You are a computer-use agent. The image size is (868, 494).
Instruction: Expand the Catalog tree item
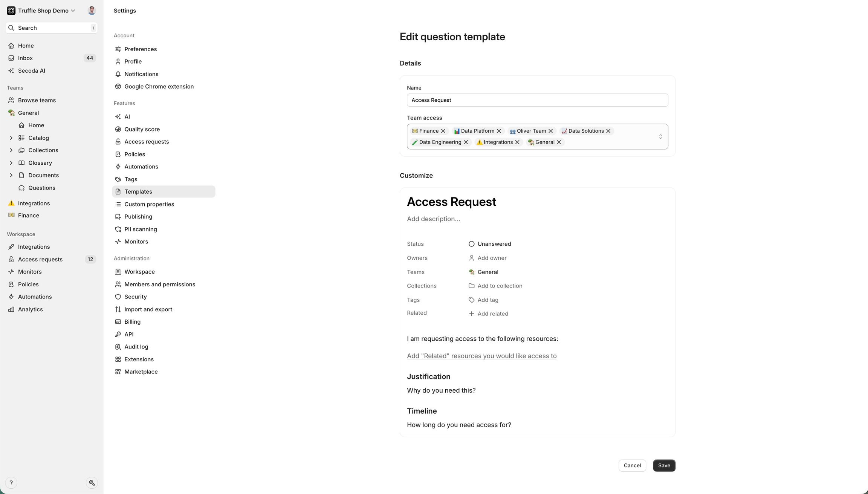(x=11, y=138)
